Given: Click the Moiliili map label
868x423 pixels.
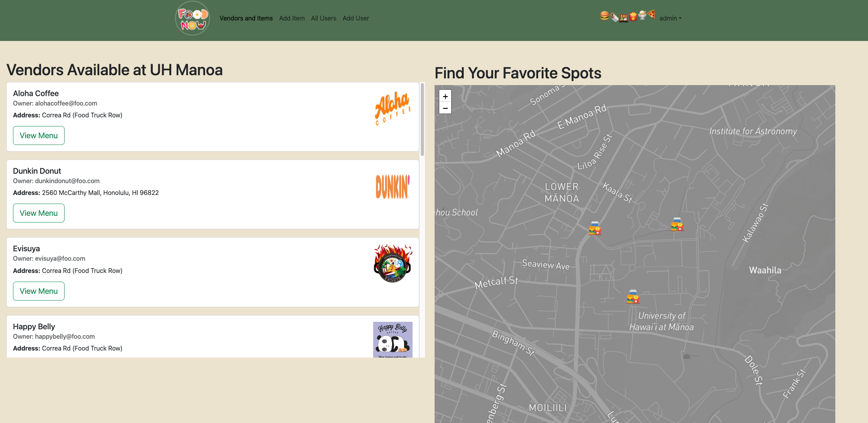Looking at the screenshot, I should point(548,408).
